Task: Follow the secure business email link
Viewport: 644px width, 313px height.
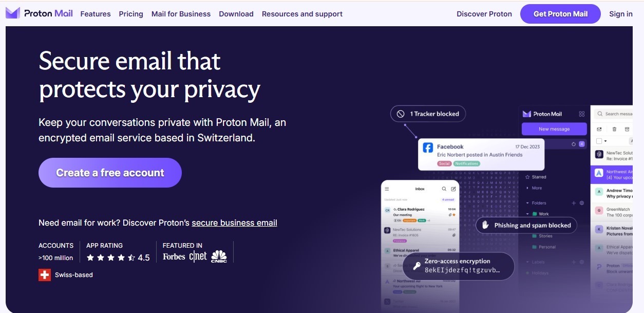Action: (x=235, y=223)
